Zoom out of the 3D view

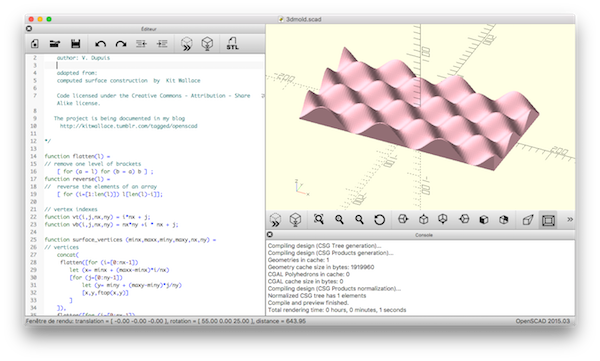coord(359,219)
